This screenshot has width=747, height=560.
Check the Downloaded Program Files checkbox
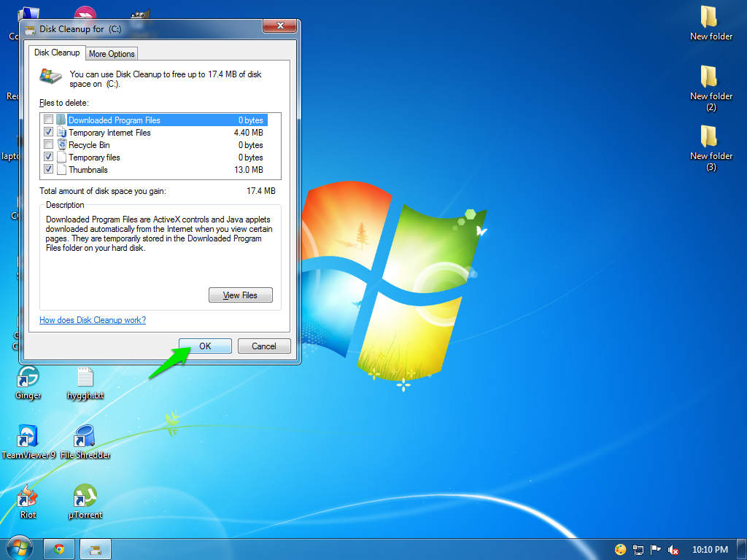click(x=48, y=119)
